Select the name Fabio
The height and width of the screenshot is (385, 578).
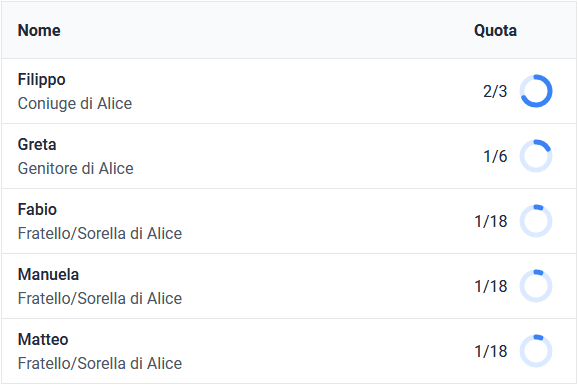click(37, 209)
